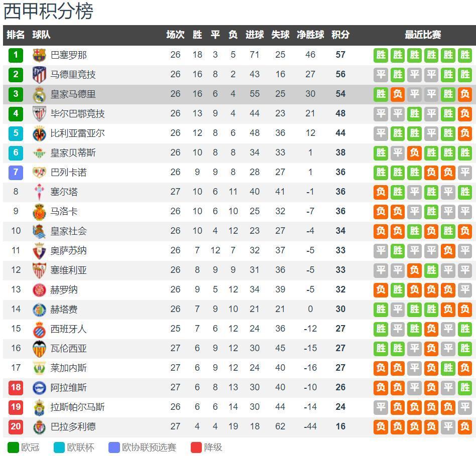
Task: Click rank badge 20 in red
Action: click(16, 426)
